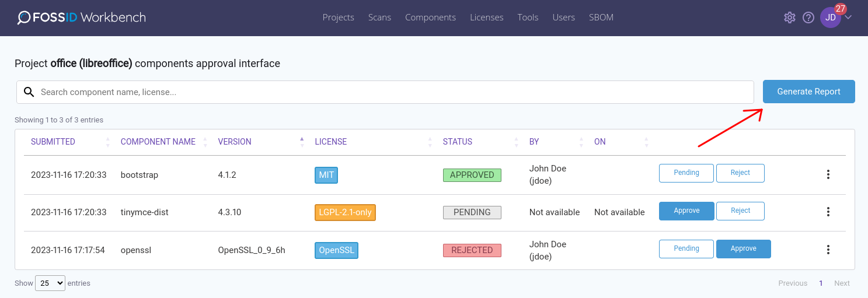This screenshot has height=298, width=868.
Task: Click the tinymce-dist component name
Action: click(145, 212)
